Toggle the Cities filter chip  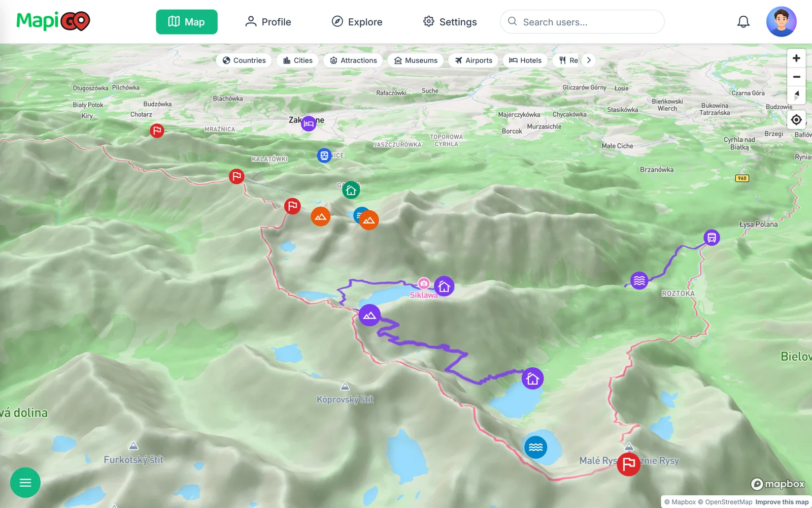click(x=297, y=60)
